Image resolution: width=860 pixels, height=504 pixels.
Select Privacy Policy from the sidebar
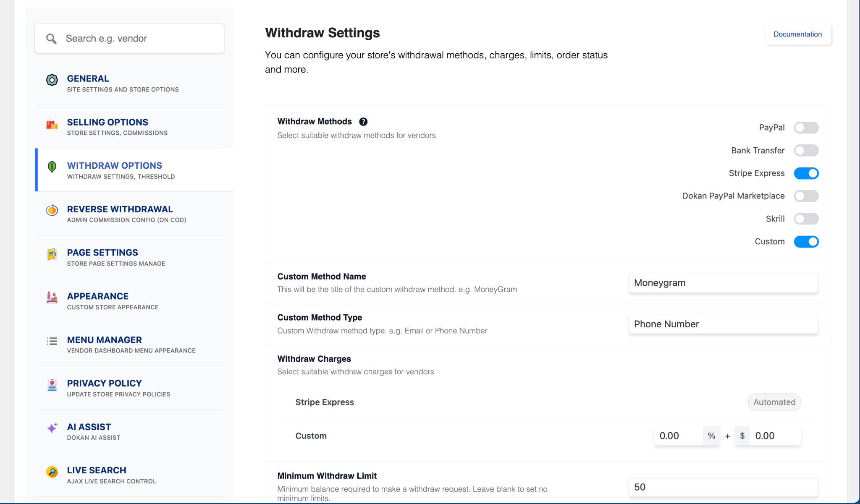(104, 383)
